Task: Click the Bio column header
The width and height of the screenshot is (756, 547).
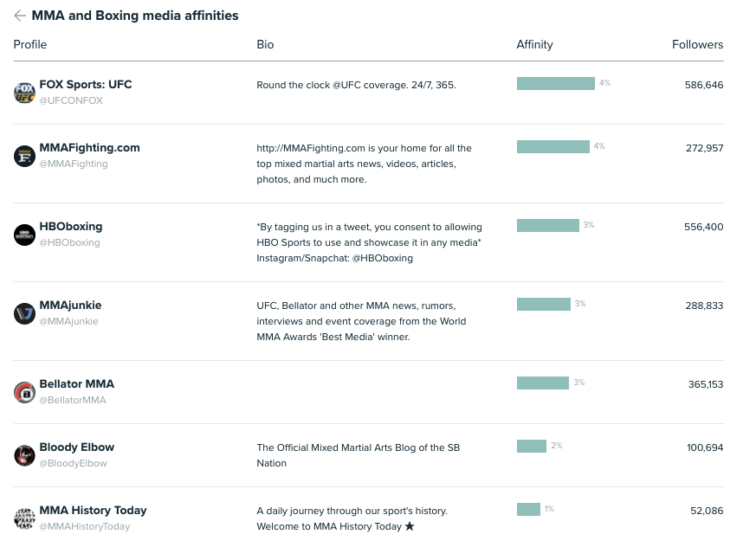Action: pyautogui.click(x=265, y=44)
